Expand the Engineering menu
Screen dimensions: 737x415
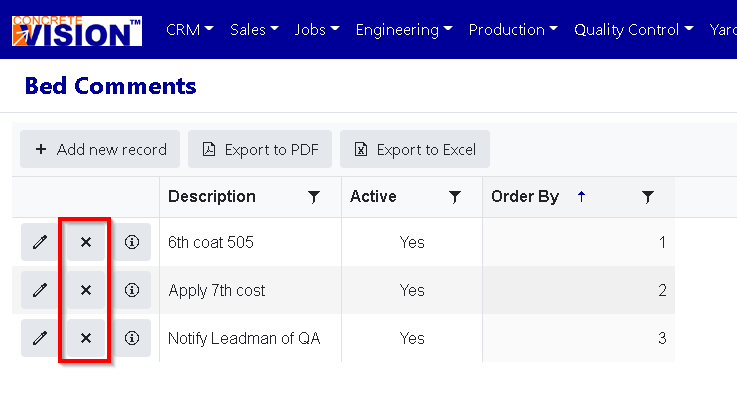pyautogui.click(x=404, y=30)
